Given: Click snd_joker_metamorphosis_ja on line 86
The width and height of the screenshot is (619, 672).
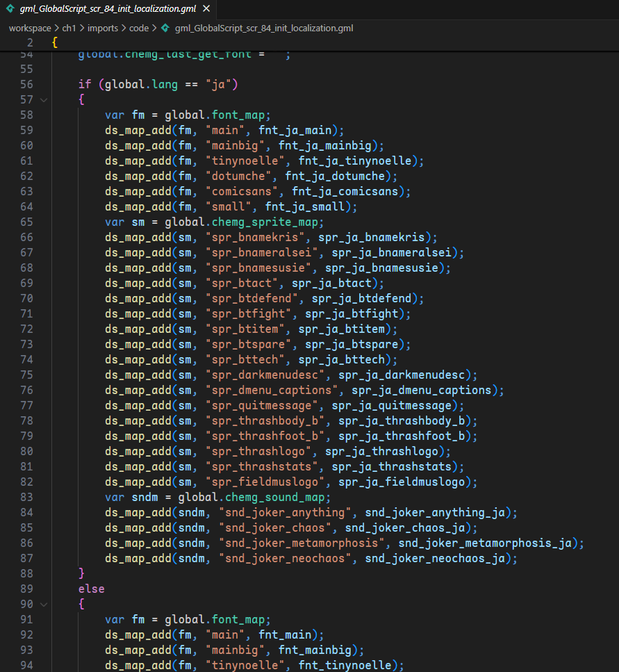Looking at the screenshot, I should pos(485,543).
